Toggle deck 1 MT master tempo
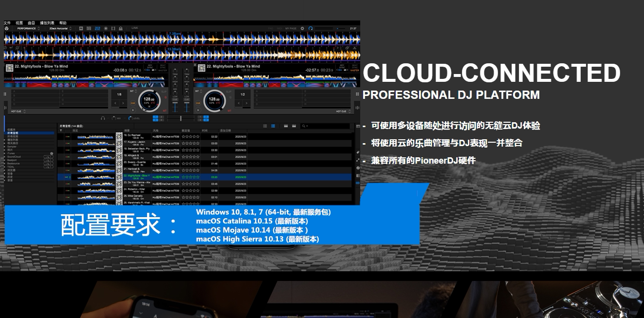 pyautogui.click(x=165, y=111)
